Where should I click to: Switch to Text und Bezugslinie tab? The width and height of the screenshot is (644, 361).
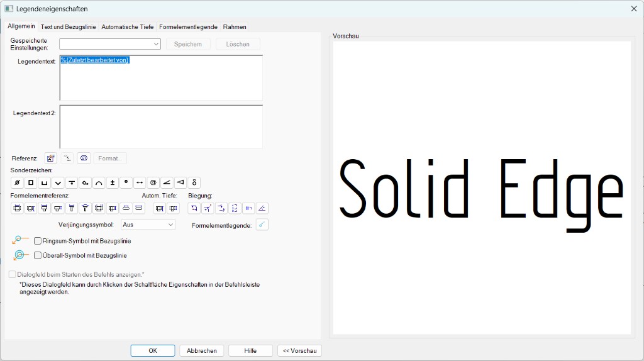(x=68, y=26)
